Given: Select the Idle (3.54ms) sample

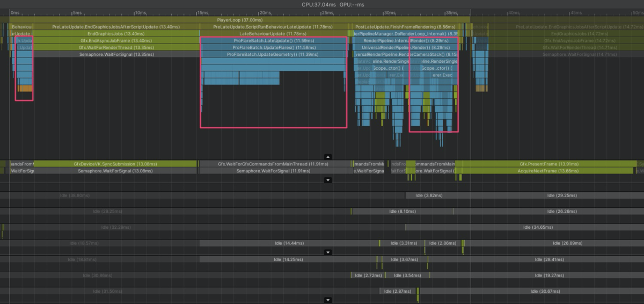Looking at the screenshot, I should 408,276.
